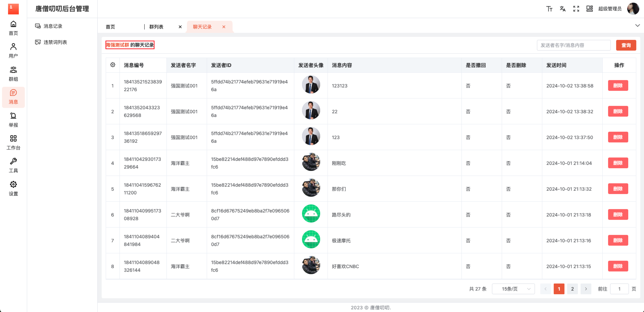644x312 pixels.
Task: Open layout settings icon in header
Action: (589, 9)
